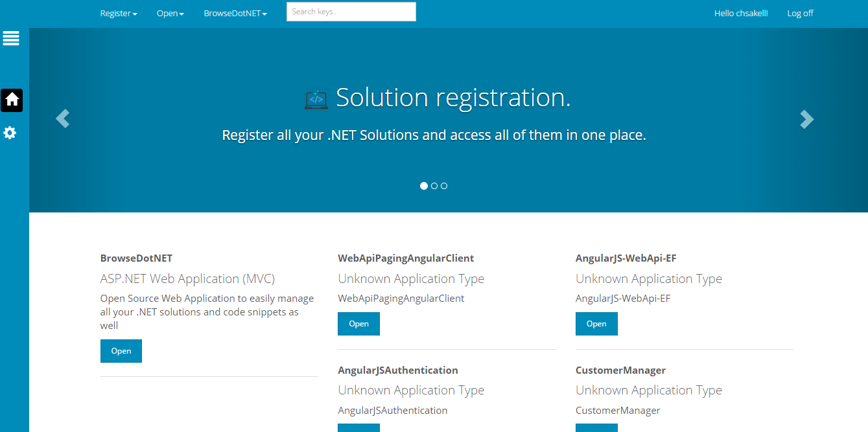The height and width of the screenshot is (432, 868).
Task: Click the Log off link
Action: (800, 13)
